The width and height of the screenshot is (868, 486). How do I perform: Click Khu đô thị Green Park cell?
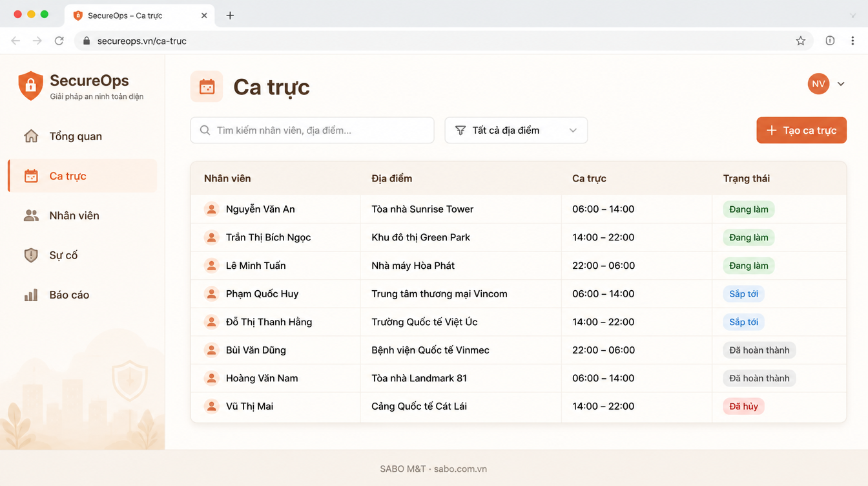[420, 237]
